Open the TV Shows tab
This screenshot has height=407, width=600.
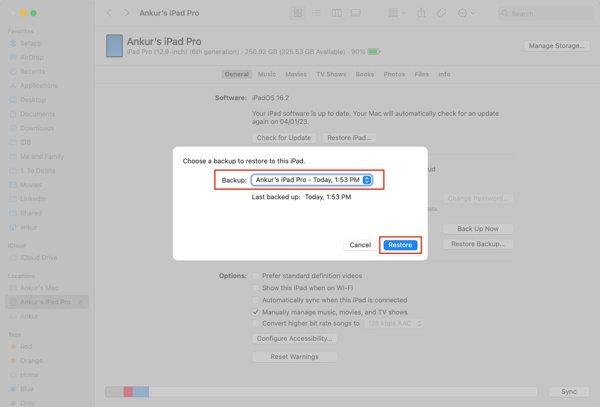click(x=331, y=74)
